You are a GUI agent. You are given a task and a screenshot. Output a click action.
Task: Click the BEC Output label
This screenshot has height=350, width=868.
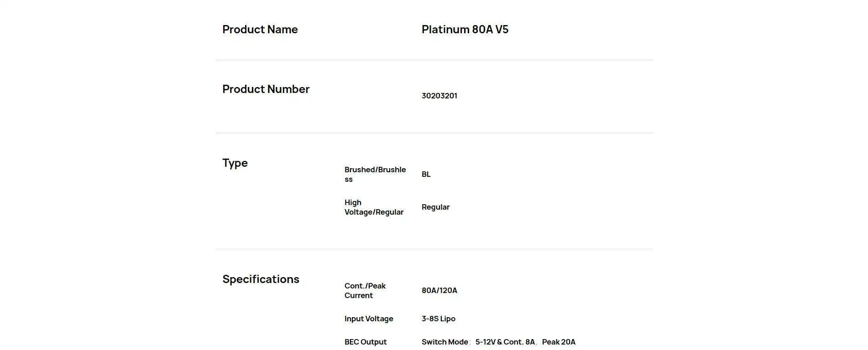point(365,342)
